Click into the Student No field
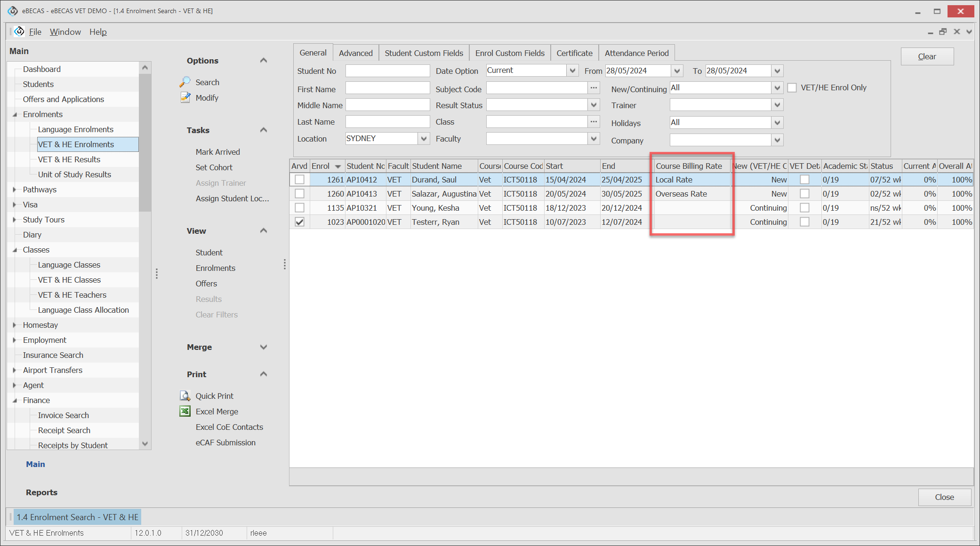Image resolution: width=980 pixels, height=546 pixels. pos(387,71)
